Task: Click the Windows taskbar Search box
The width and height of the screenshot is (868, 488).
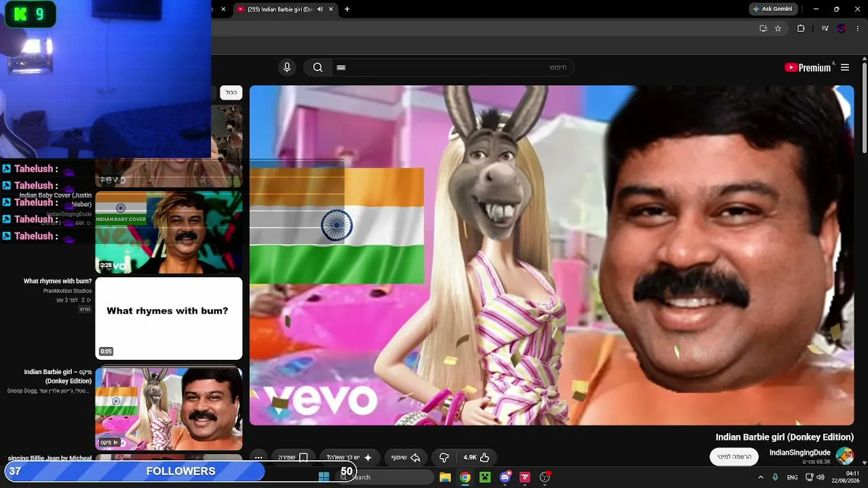Action: [385, 477]
